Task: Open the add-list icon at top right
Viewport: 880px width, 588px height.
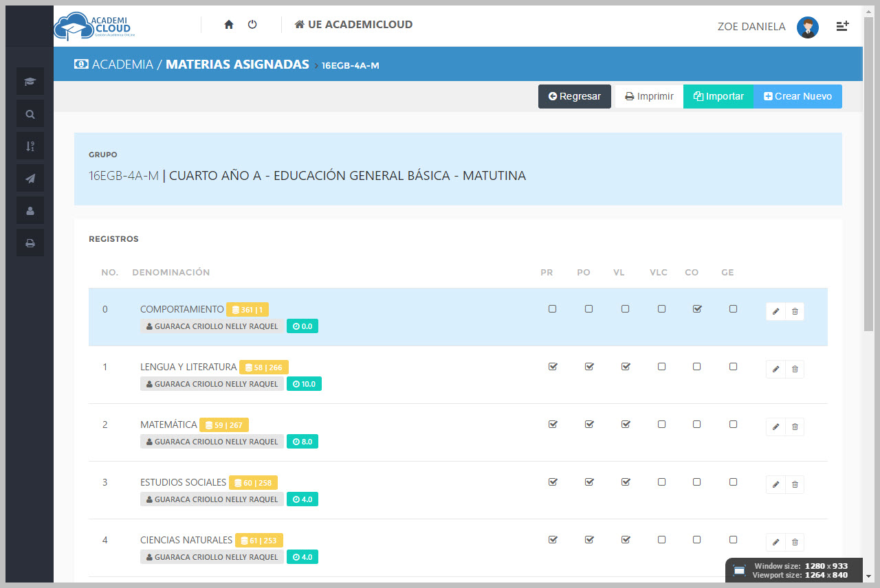Action: [842, 26]
